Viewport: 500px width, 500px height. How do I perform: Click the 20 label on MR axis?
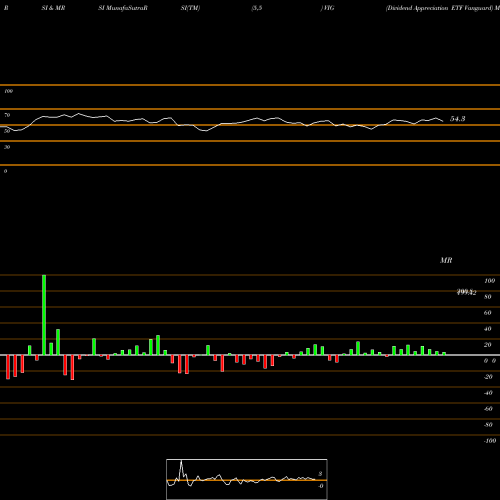coord(487,345)
